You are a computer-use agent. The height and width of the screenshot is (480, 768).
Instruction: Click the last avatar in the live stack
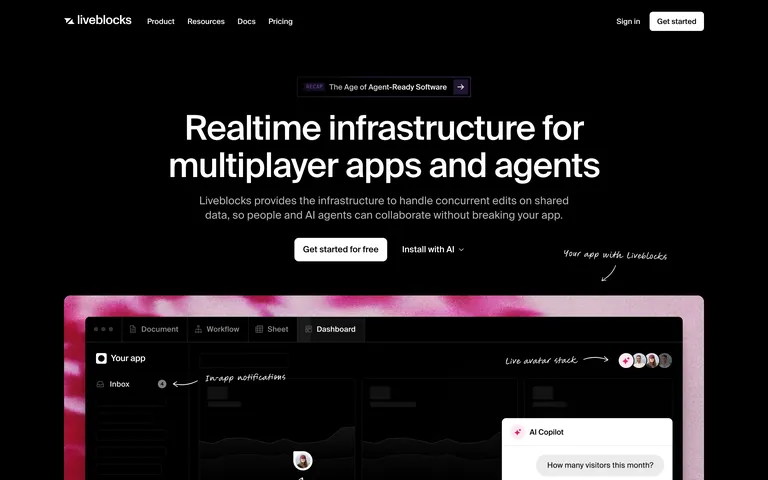665,360
